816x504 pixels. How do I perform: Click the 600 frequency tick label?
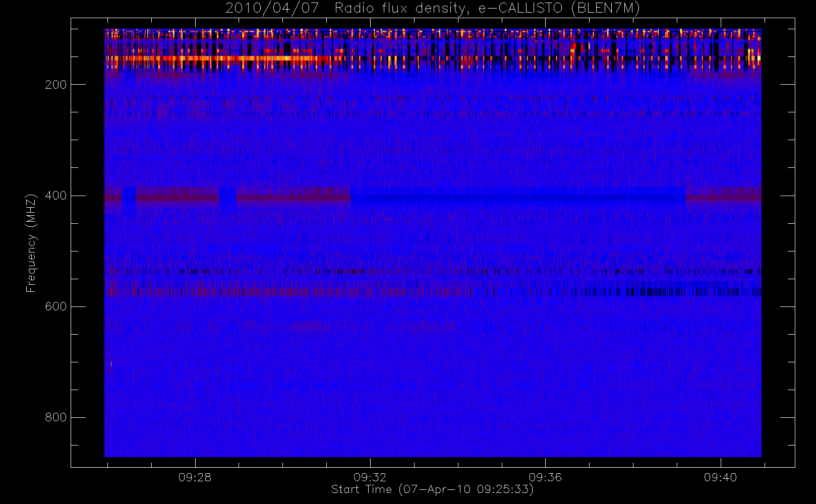pos(55,306)
